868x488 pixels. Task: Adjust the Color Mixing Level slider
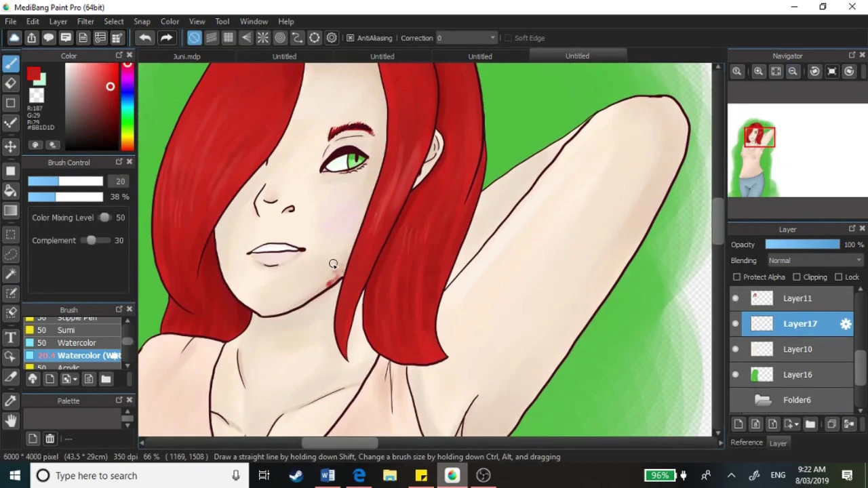tap(104, 218)
